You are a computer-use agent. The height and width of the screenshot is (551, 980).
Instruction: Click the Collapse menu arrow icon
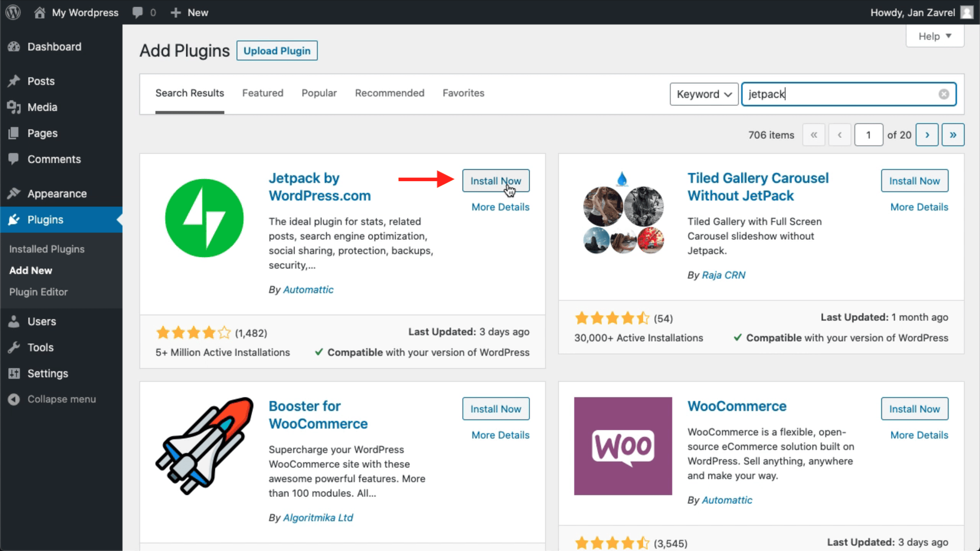click(x=14, y=399)
